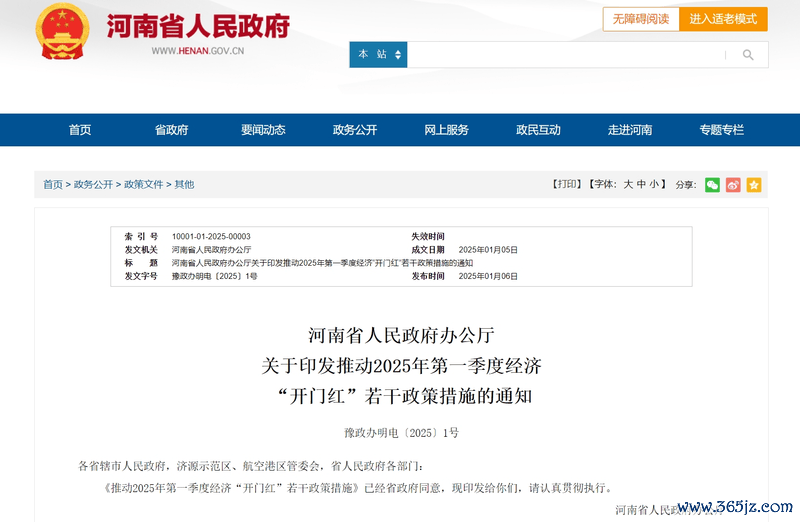The height and width of the screenshot is (522, 800).
Task: Click the 失效时间 label
Action: (428, 236)
